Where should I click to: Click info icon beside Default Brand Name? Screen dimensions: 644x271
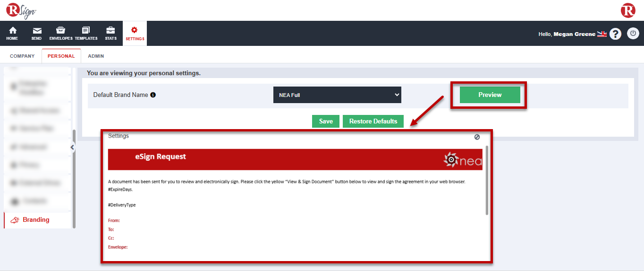153,95
